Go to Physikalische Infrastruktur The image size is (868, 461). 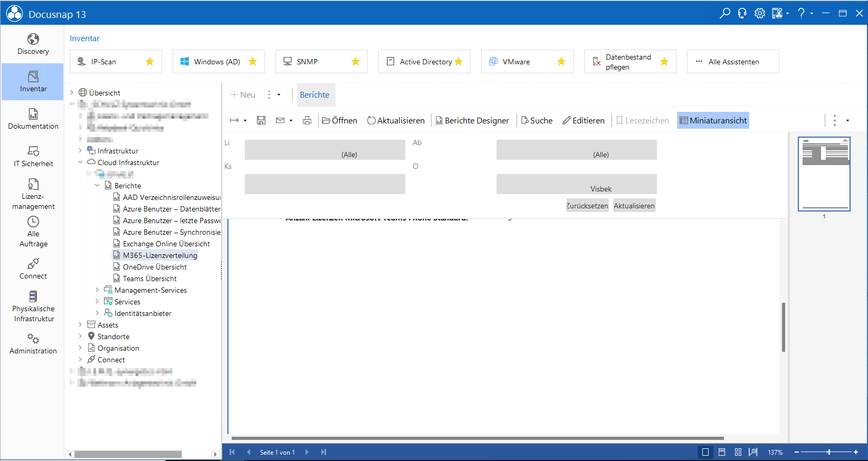[x=33, y=306]
